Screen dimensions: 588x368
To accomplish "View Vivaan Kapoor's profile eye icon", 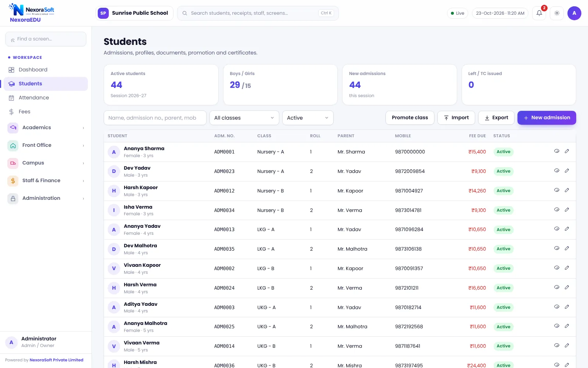I will tap(557, 268).
